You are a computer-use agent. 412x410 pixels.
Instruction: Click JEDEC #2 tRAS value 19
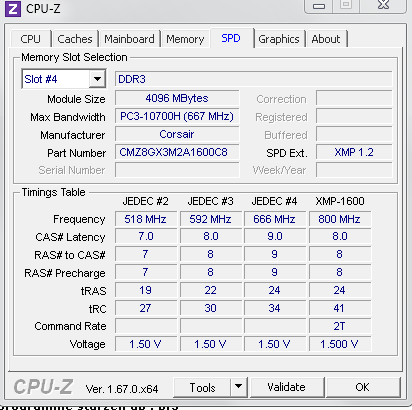146,290
